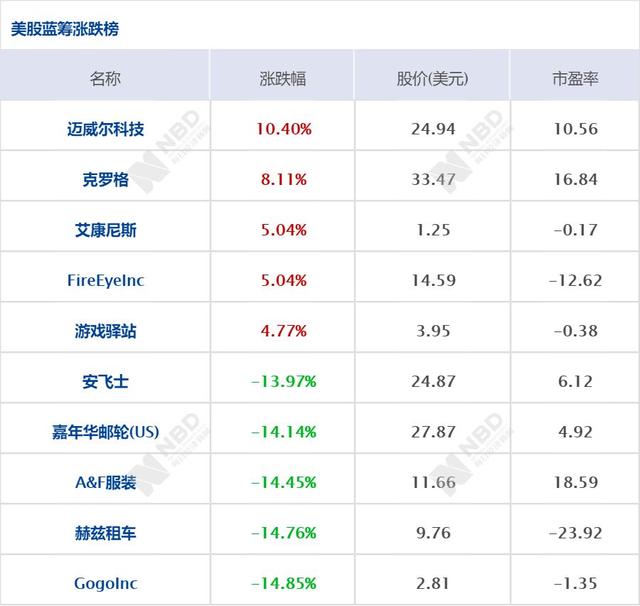Click the -23.92 P/E ratio cell
This screenshot has width=640, height=606.
click(x=575, y=533)
